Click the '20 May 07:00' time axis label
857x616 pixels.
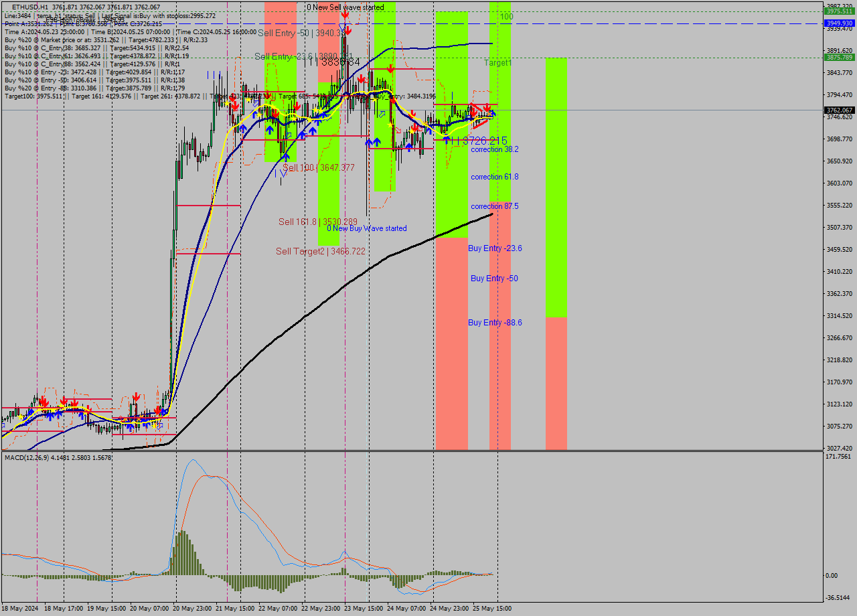[150, 609]
